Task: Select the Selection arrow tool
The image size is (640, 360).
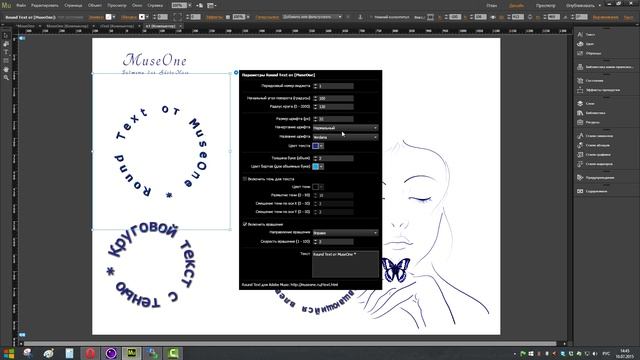Action: 6,36
